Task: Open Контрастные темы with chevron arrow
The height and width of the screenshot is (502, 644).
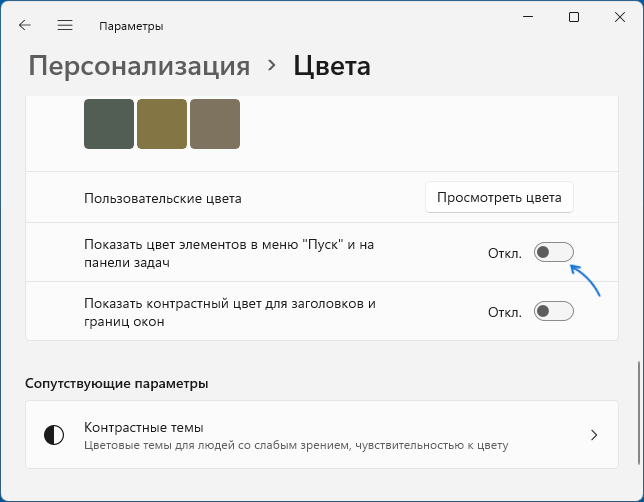Action: tap(594, 435)
